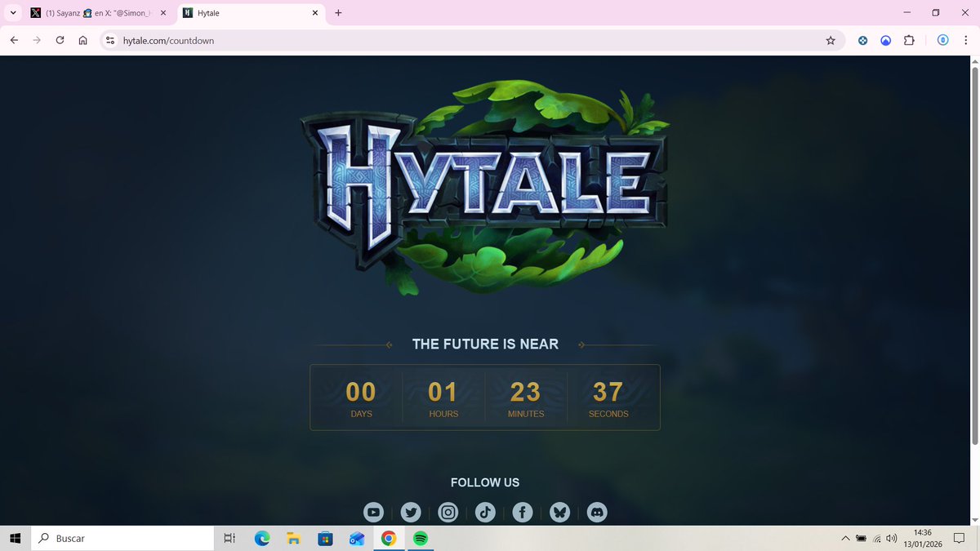Open File Explorer from taskbar
This screenshot has width=980, height=551.
(x=294, y=538)
